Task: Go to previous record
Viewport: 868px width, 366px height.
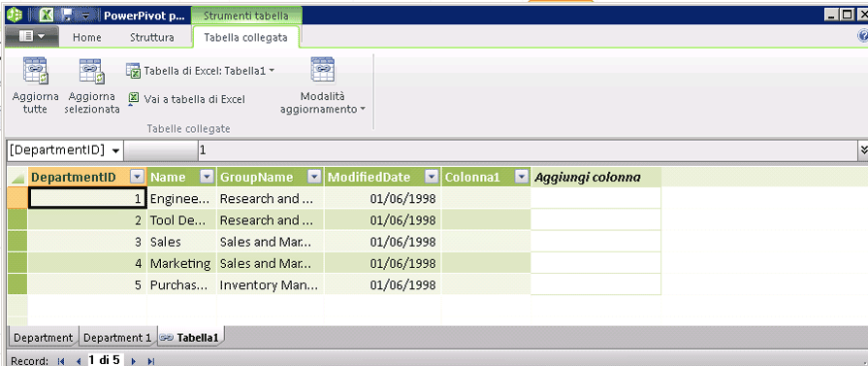Action: pyautogui.click(x=79, y=361)
